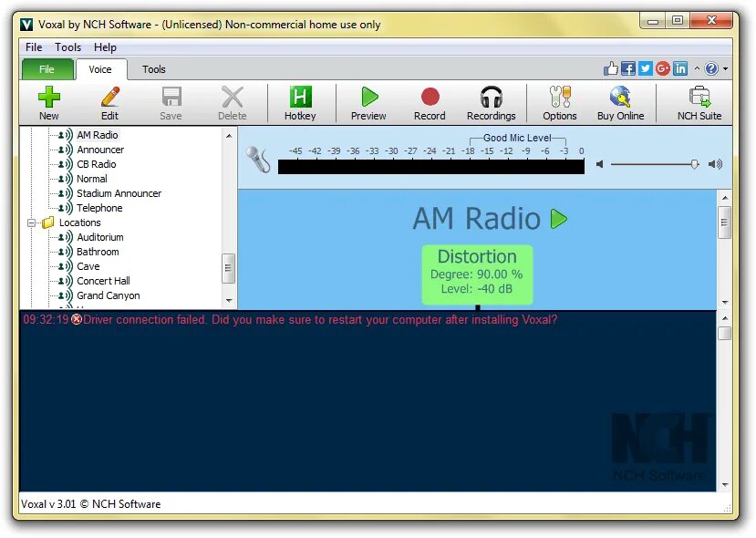Image resolution: width=756 pixels, height=538 pixels.
Task: Open the Edit voice tool
Action: (110, 103)
